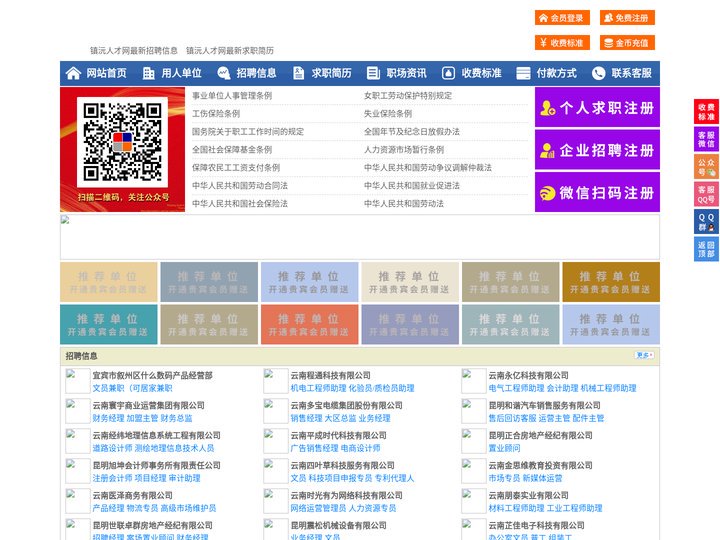
Task: Open 云南四叶草科技服务有限公司 company
Action: (343, 465)
